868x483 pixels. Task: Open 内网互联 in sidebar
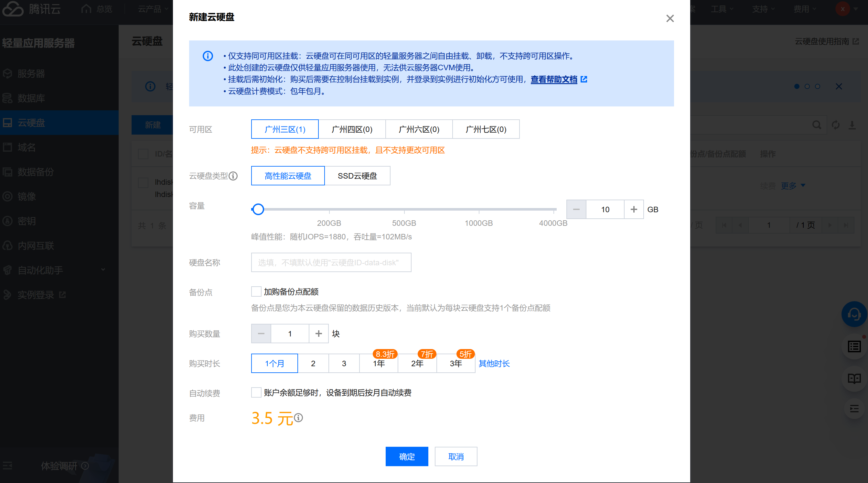(x=59, y=246)
